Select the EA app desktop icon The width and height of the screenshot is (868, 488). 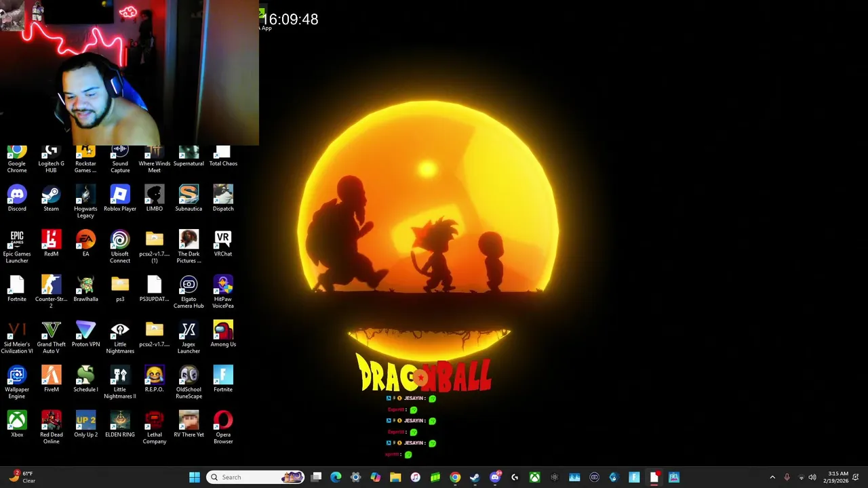pyautogui.click(x=85, y=244)
